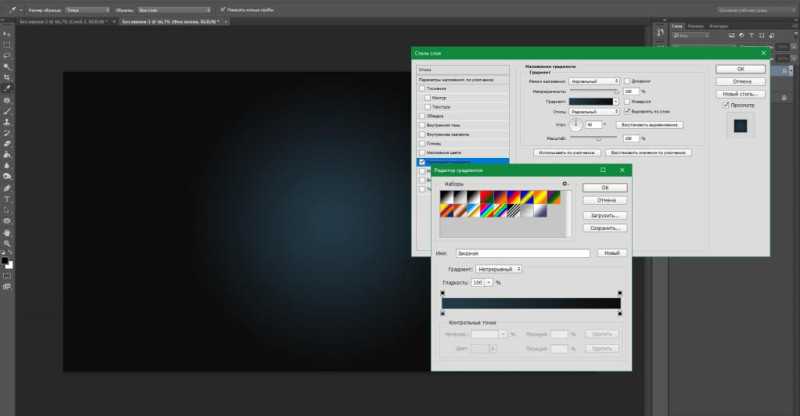Click reset alignment button beside angle field
The width and height of the screenshot is (800, 416).
(x=649, y=125)
